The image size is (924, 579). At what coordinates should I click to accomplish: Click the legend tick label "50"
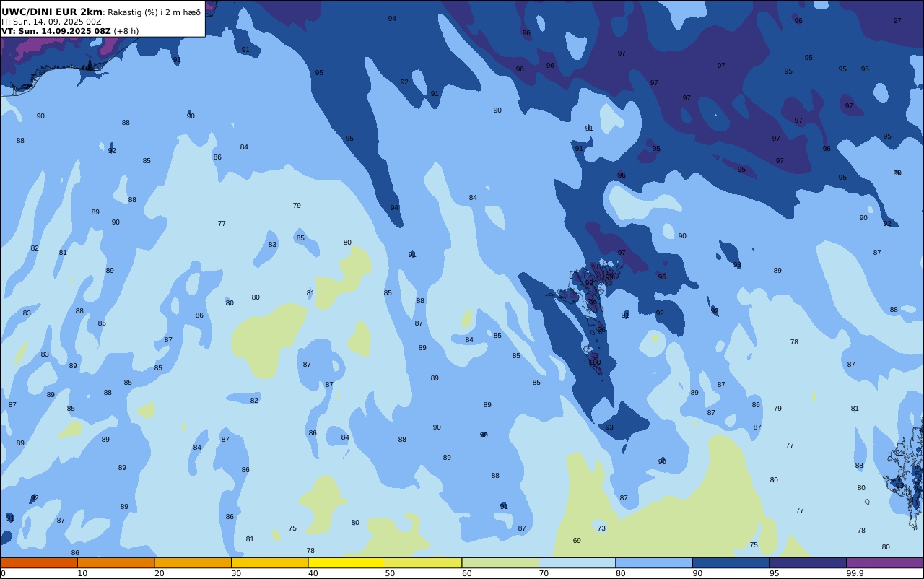pos(390,573)
